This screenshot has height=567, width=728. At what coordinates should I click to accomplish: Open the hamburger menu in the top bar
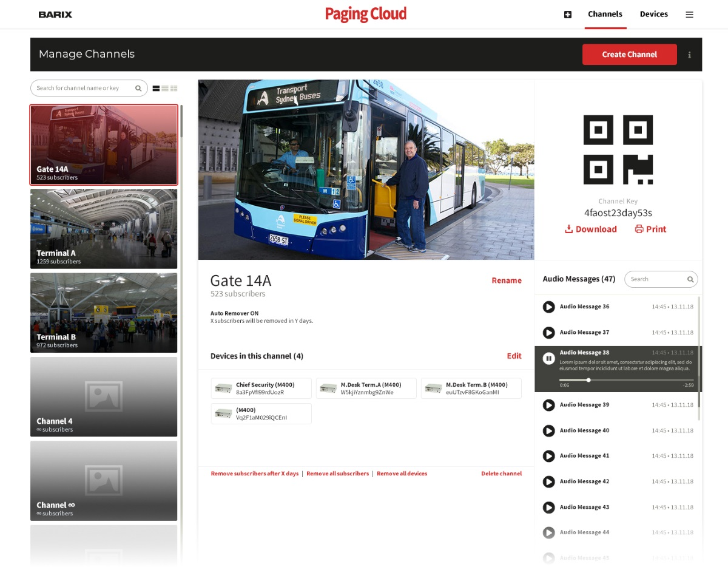point(689,14)
